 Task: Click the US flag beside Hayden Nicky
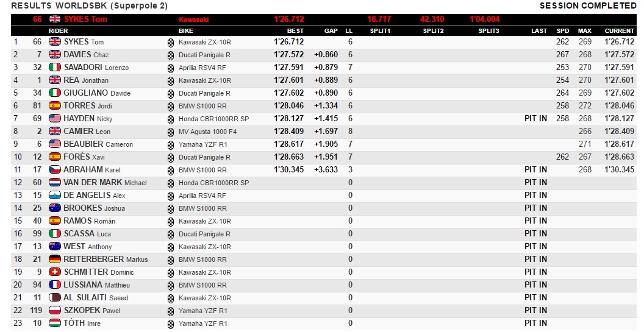55,119
